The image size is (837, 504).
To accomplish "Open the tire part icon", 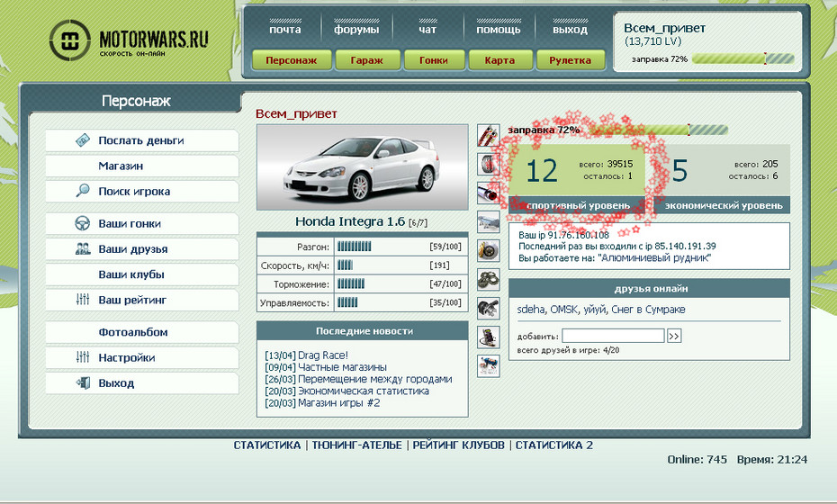I will point(489,165).
